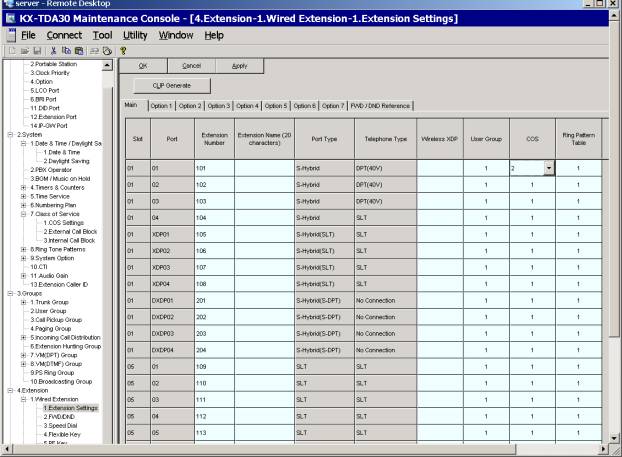This screenshot has width=622, height=457.
Task: Switch to the Option 3 tab
Action: click(220, 105)
